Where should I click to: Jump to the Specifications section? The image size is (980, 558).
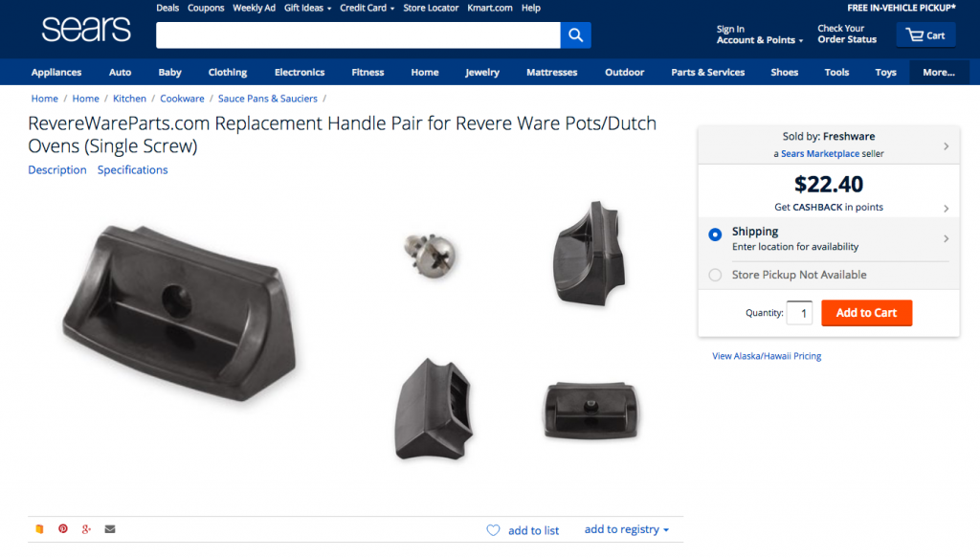(x=132, y=170)
